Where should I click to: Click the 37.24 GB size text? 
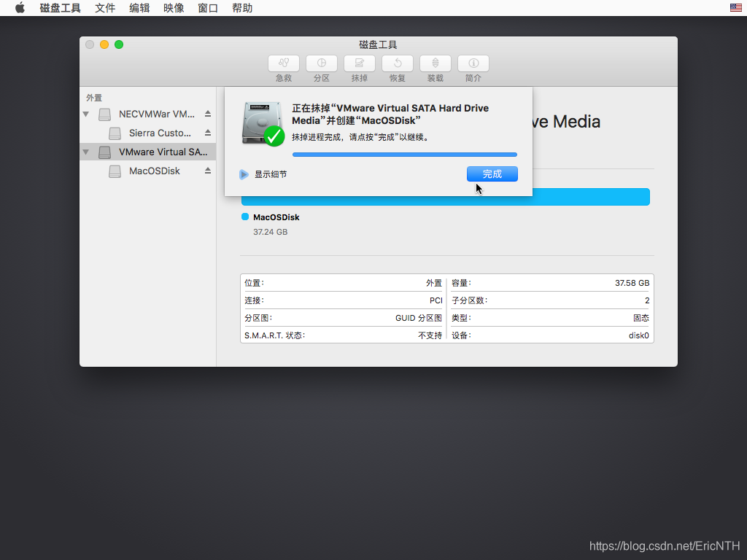[270, 232]
